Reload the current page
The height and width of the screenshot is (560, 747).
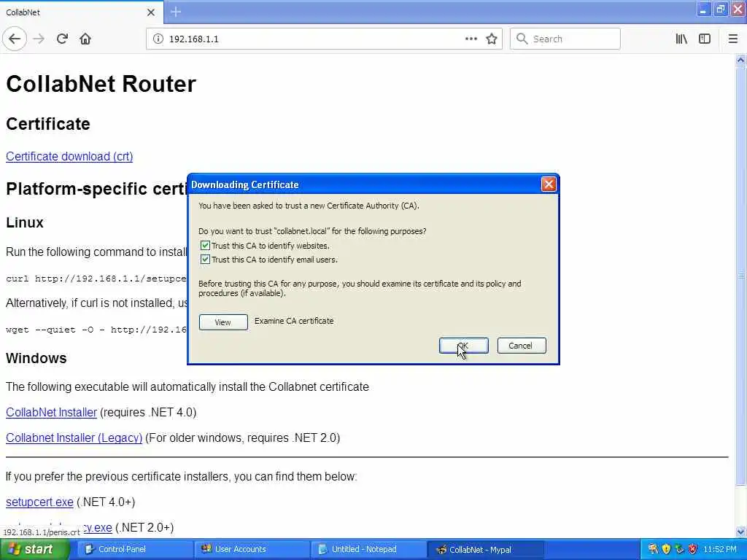point(63,39)
